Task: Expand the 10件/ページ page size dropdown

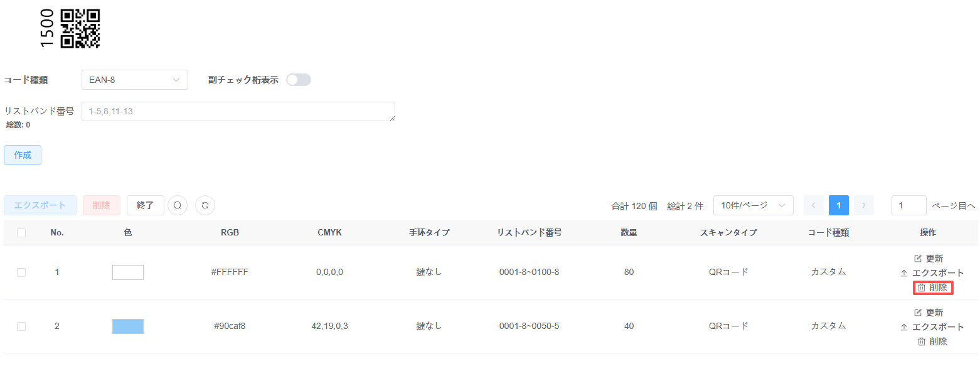Action: tap(753, 205)
